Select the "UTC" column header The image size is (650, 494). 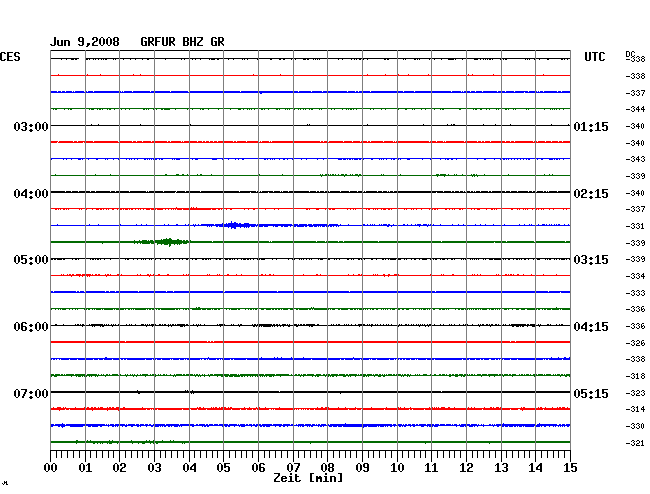tap(594, 57)
